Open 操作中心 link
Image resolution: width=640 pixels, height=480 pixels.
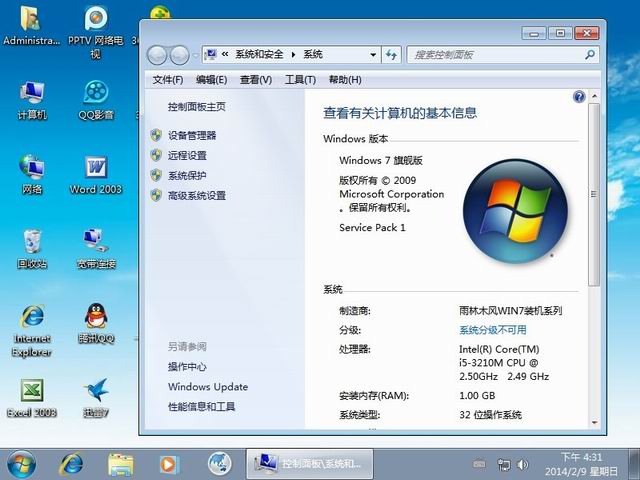click(x=187, y=367)
